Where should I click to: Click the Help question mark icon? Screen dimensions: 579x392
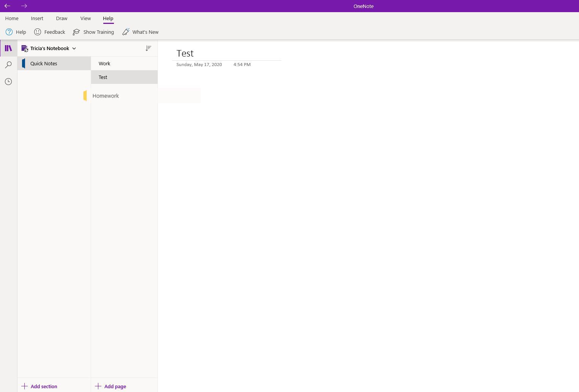[x=9, y=32]
